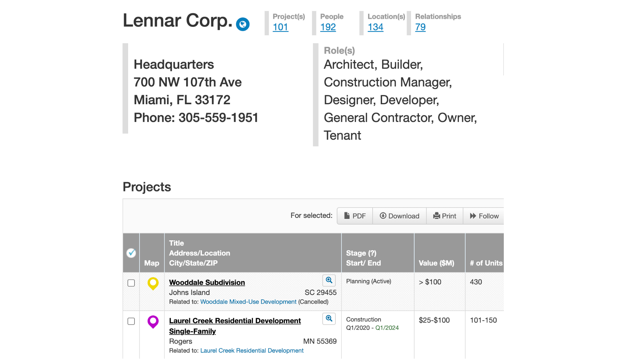The width and height of the screenshot is (644, 362).
Task: Toggle the select-all checkmark in table header
Action: (x=131, y=253)
